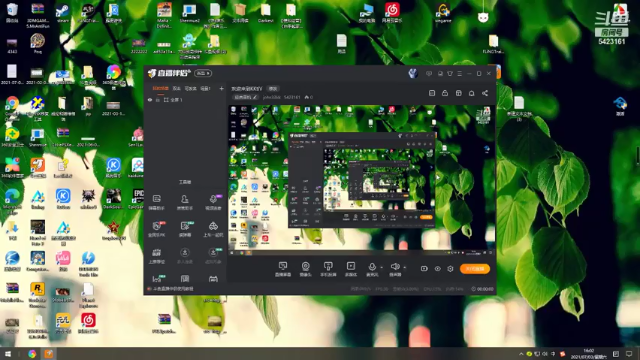Select the 全屏 1 source row
This screenshot has width=640, height=360.
[186, 100]
